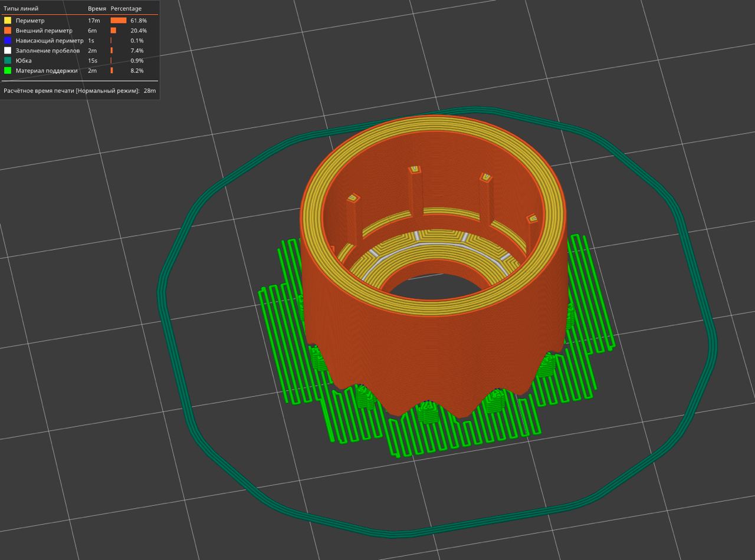The height and width of the screenshot is (560, 755).
Task: Hide the Внешний периметр line type label
Action: (x=44, y=31)
